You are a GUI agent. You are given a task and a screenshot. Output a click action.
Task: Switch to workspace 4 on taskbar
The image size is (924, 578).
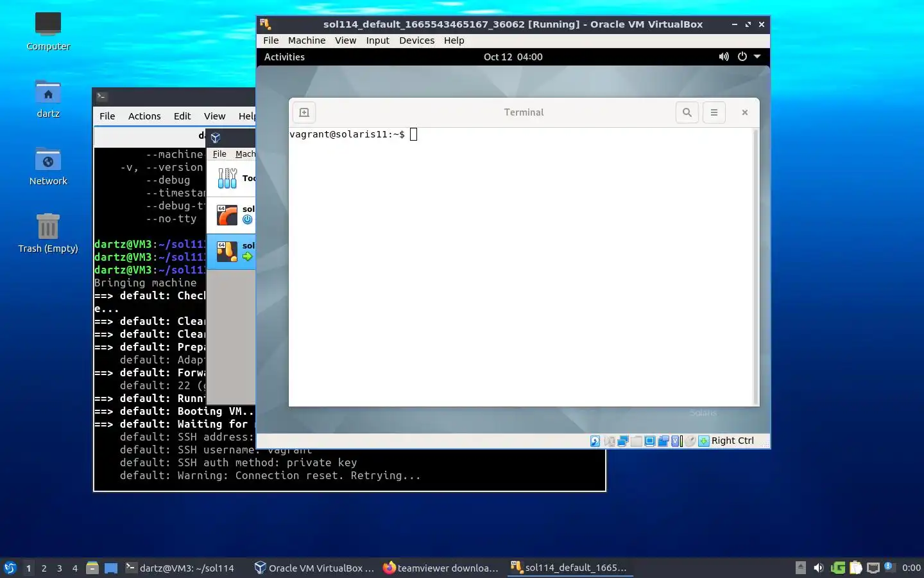click(x=75, y=568)
